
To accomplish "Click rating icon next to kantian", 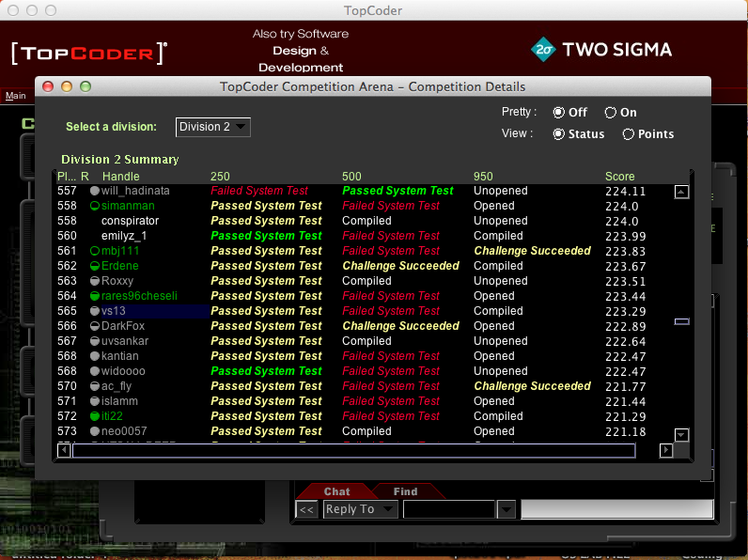I will point(95,356).
